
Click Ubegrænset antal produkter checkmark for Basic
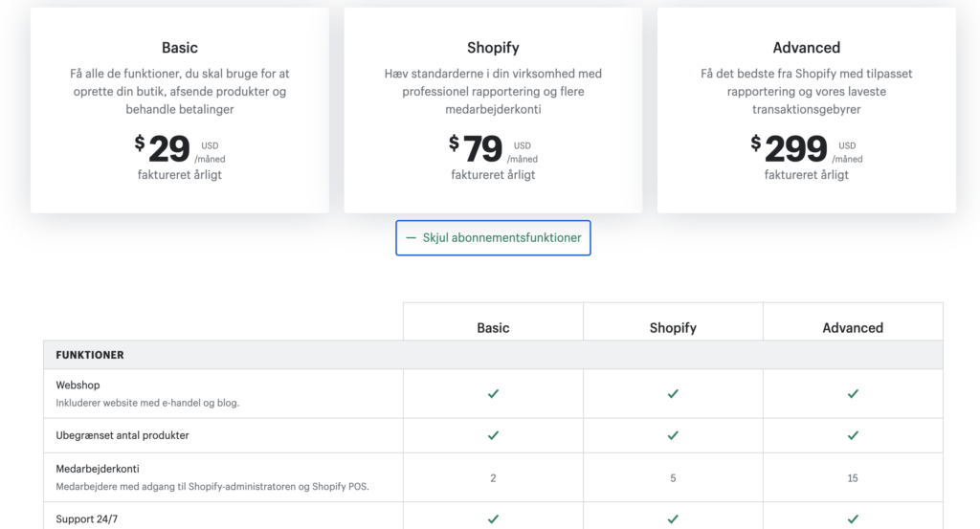coord(493,435)
